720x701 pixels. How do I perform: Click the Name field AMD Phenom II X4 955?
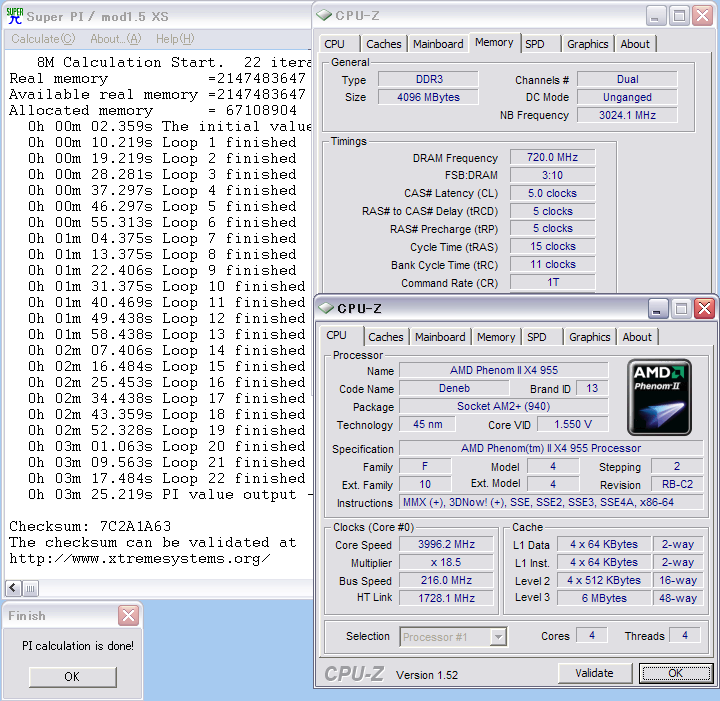point(504,370)
